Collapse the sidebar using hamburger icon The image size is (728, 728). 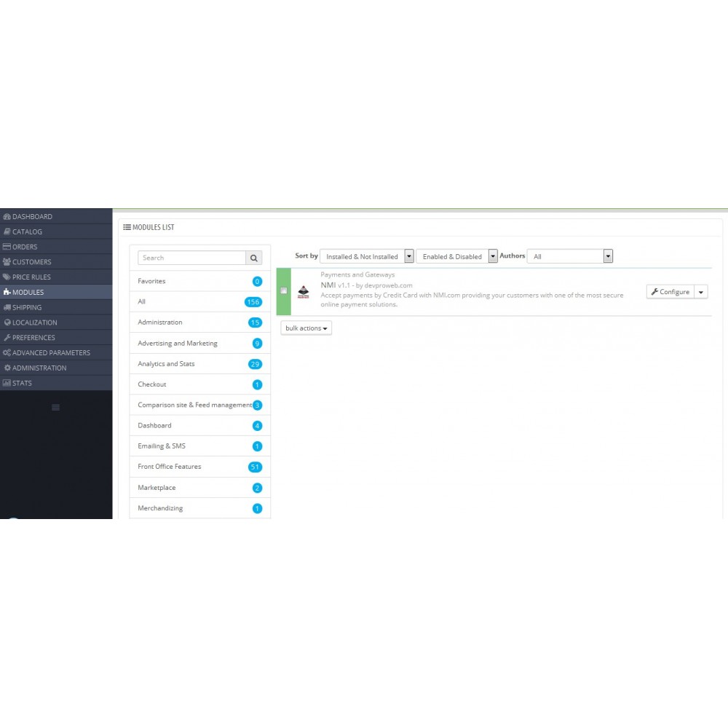click(56, 408)
